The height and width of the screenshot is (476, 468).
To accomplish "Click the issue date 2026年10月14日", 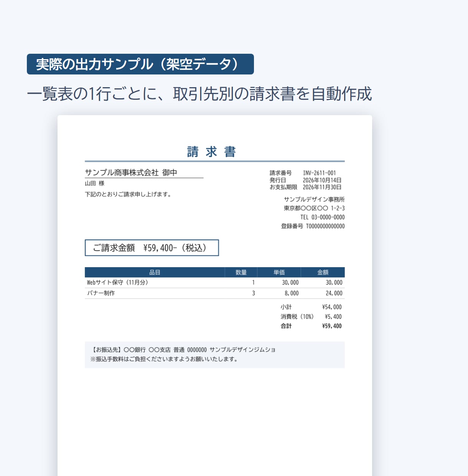I will [x=322, y=180].
